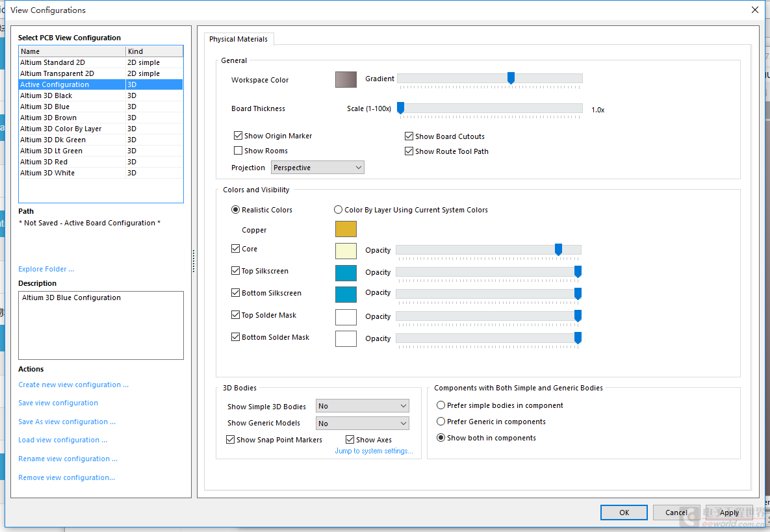
Task: Select Altium 3D Black configuration
Action: pyautogui.click(x=101, y=95)
